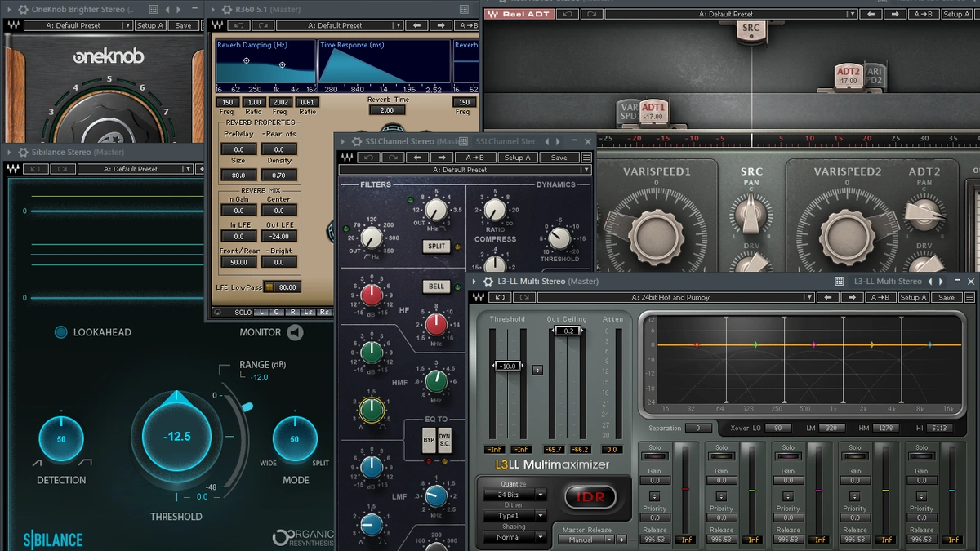The width and height of the screenshot is (980, 551).
Task: Open the Master Release Manual dropdown
Action: click(x=586, y=540)
